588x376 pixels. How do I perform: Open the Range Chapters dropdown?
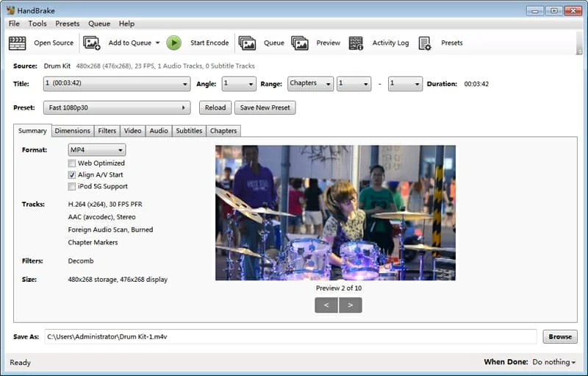pos(310,84)
